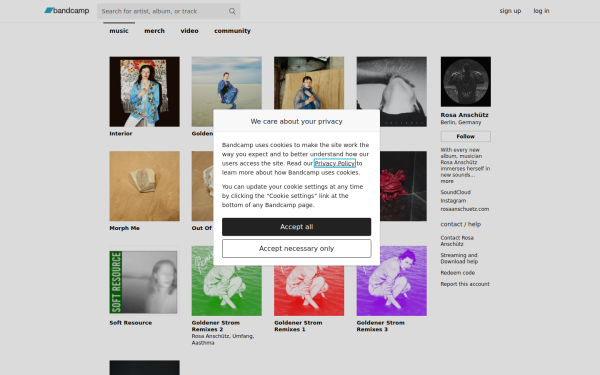Screen dimensions: 600x375
Task: Click the Rosa Anschütz artist name
Action: click(464, 115)
